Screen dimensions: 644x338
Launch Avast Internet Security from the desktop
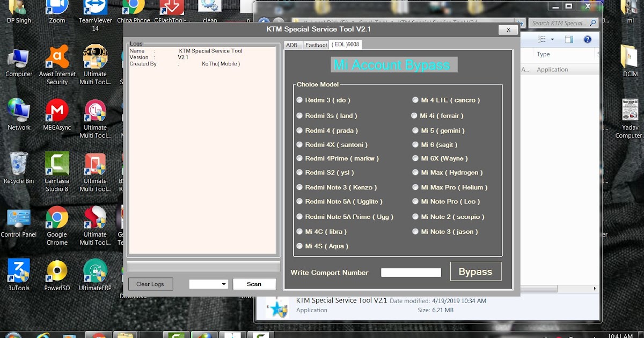point(57,65)
